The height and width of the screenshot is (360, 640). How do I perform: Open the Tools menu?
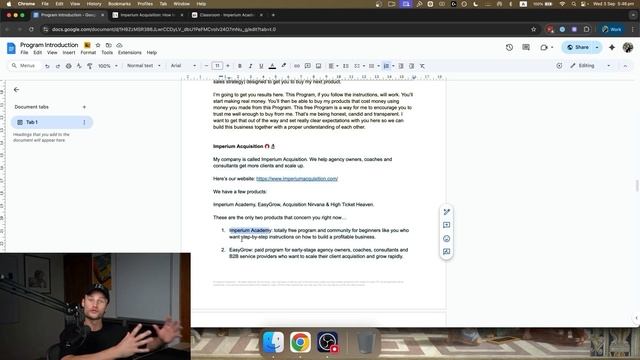tap(107, 53)
